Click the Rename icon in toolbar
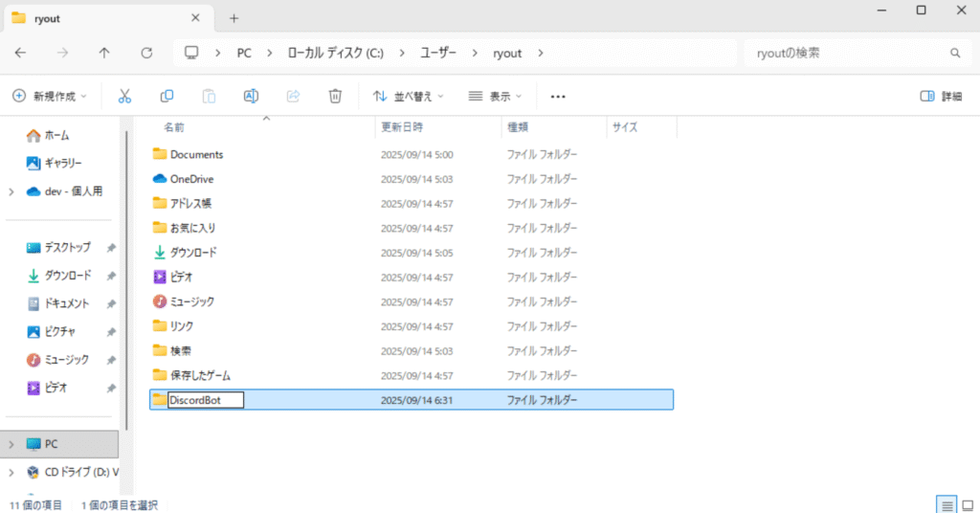 point(251,96)
